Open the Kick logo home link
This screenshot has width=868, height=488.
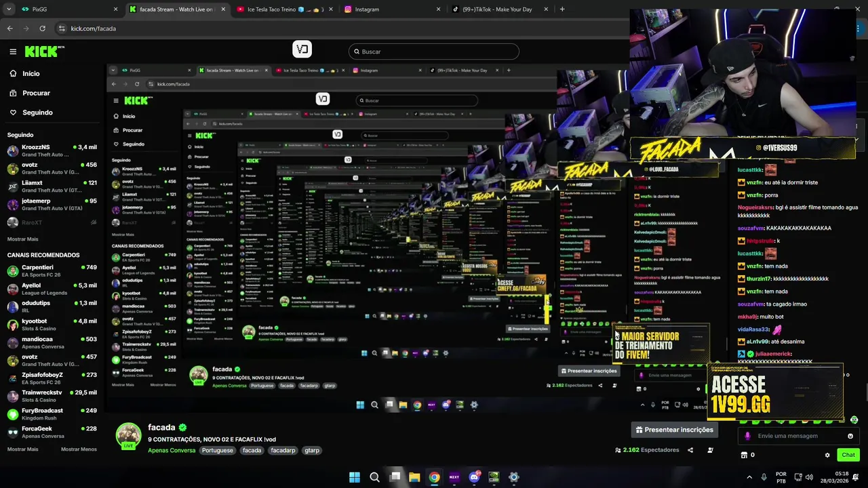(44, 52)
